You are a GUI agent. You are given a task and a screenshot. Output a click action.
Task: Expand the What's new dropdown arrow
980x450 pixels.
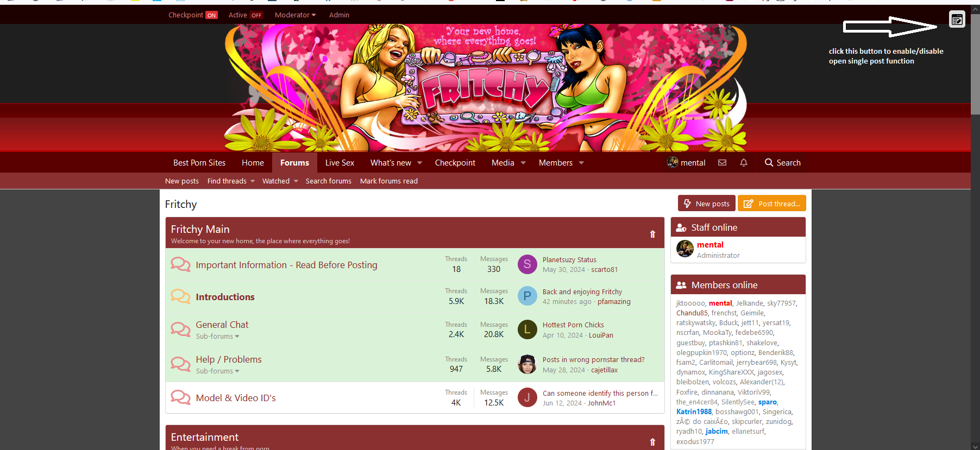[419, 163]
